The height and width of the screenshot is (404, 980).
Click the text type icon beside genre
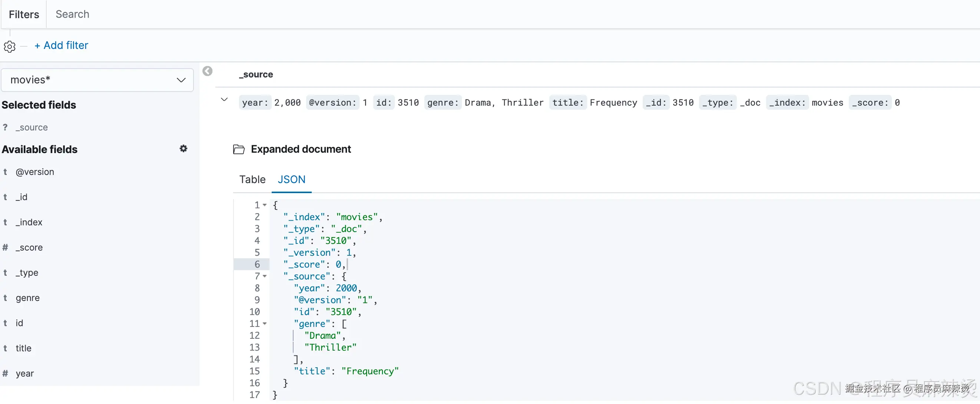pyautogui.click(x=5, y=298)
